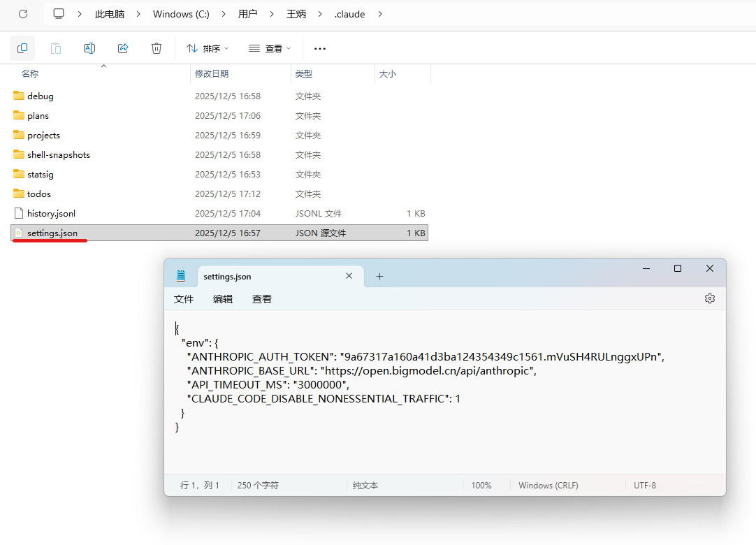Open the 查看 view dropdown in Explorer toolbar
Image resolution: width=756 pixels, height=545 pixels.
tap(270, 48)
